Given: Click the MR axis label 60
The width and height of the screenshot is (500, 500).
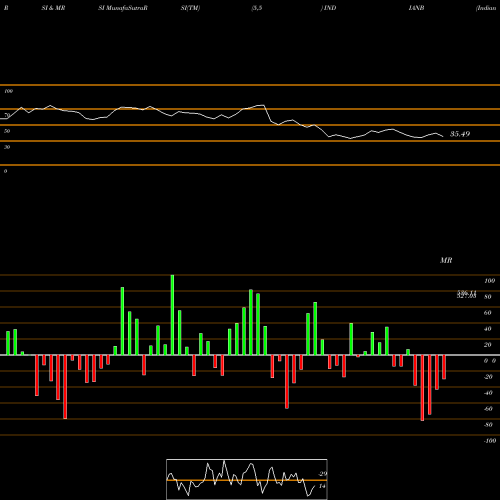Looking at the screenshot, I should pos(487,313).
